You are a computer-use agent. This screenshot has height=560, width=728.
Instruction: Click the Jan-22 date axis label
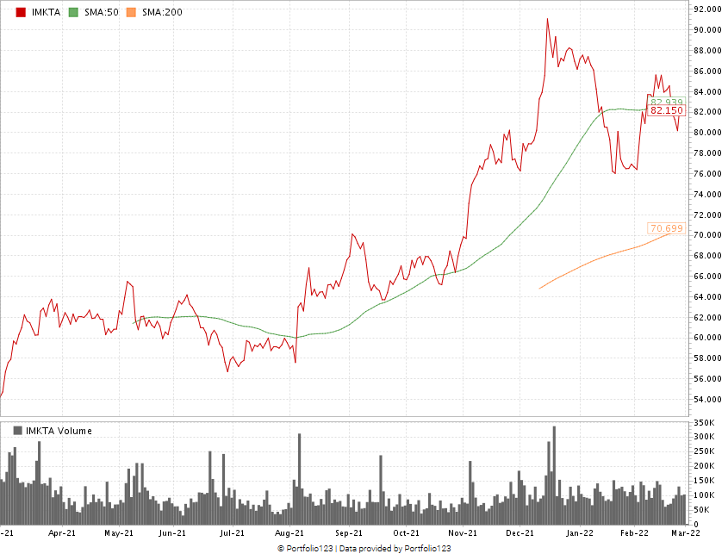pyautogui.click(x=580, y=533)
